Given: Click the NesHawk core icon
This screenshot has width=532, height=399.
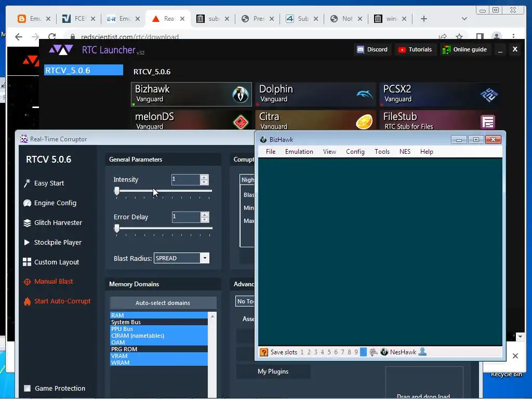Looking at the screenshot, I should click(x=384, y=352).
